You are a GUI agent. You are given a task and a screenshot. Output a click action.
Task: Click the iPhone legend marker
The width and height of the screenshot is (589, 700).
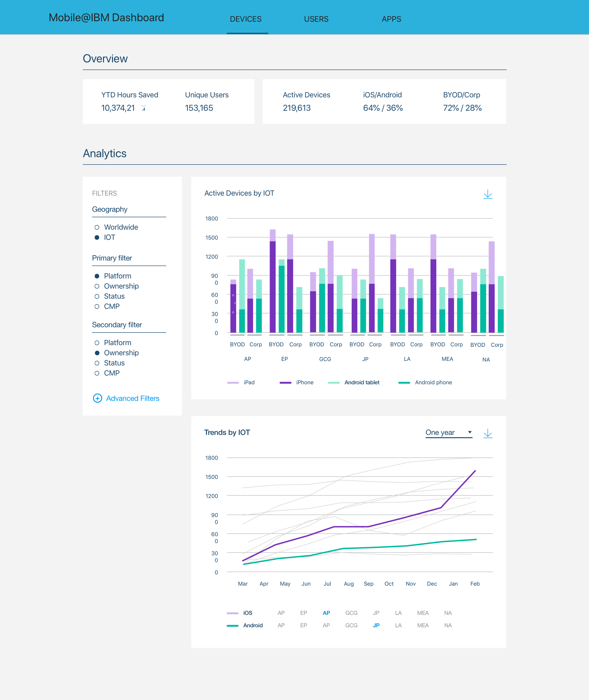(285, 383)
